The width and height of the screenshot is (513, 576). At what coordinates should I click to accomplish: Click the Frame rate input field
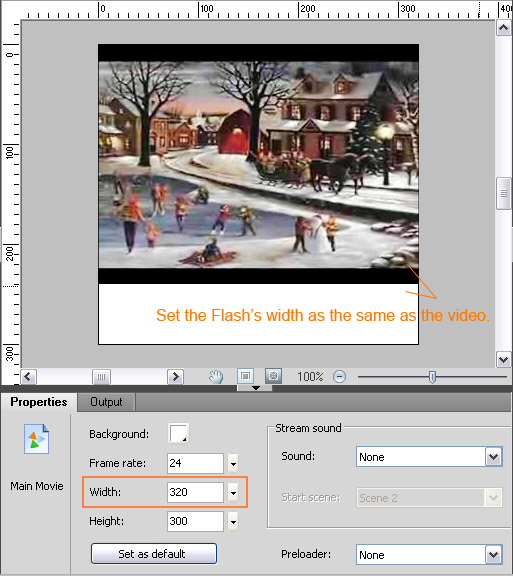click(195, 463)
